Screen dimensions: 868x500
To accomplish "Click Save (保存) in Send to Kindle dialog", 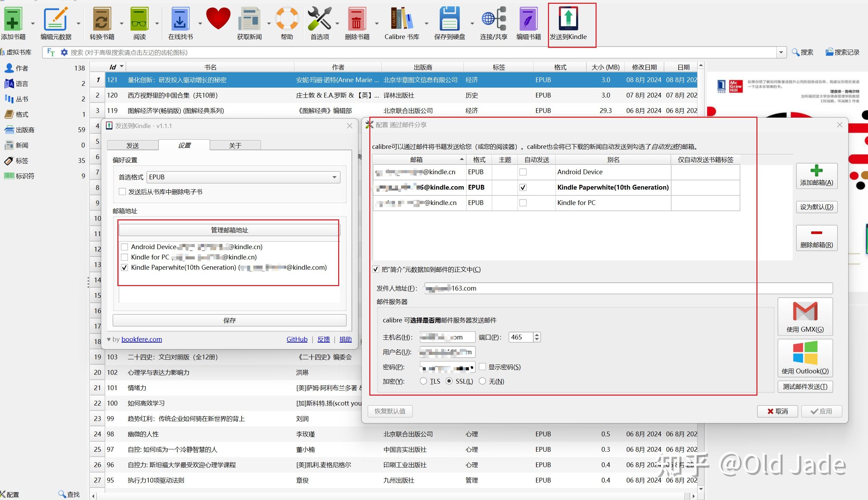I will 229,320.
